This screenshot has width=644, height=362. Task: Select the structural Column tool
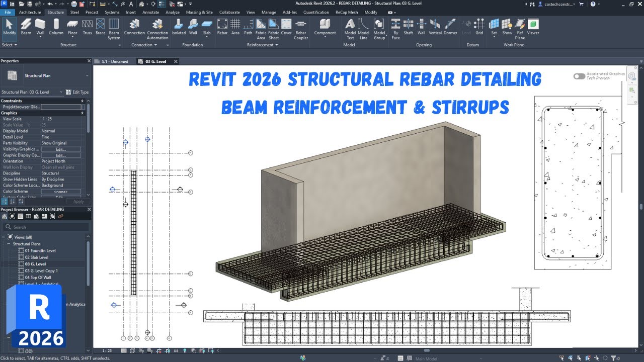click(56, 27)
